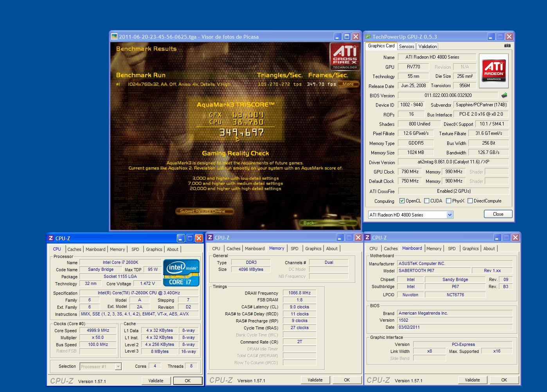The height and width of the screenshot is (392, 547).
Task: Open Graphics tab in the Mainboard CPU-Z window
Action: [470, 249]
